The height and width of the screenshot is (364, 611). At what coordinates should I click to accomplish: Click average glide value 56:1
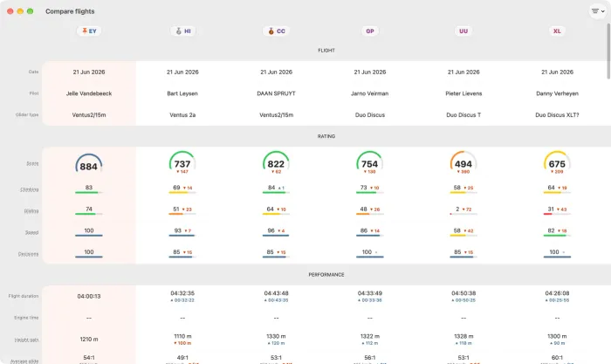370,357
